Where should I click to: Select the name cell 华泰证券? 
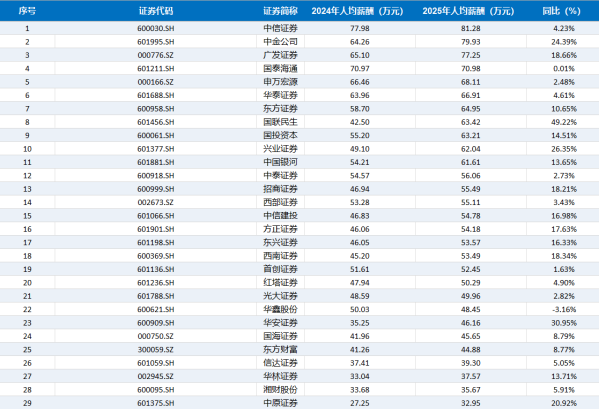[280, 95]
